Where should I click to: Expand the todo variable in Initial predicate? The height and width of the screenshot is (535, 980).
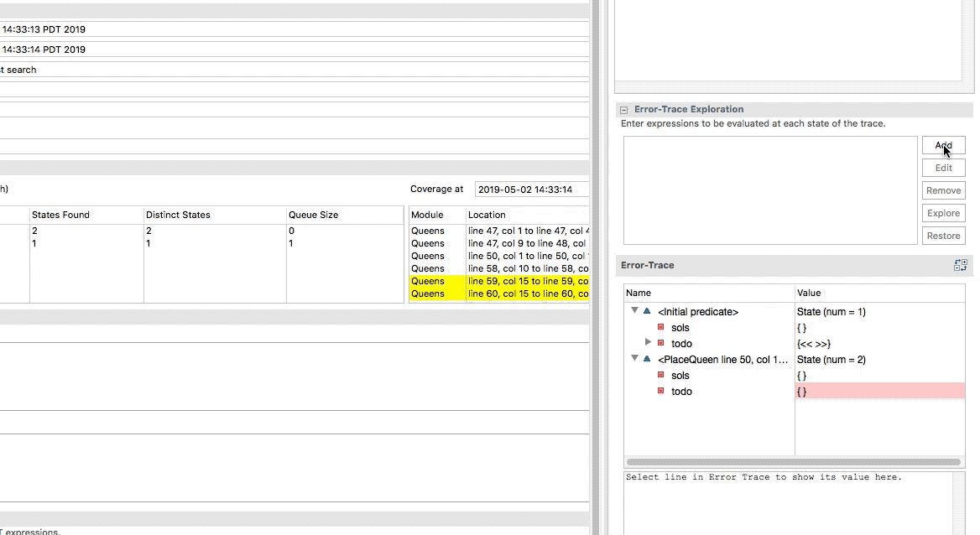point(648,343)
